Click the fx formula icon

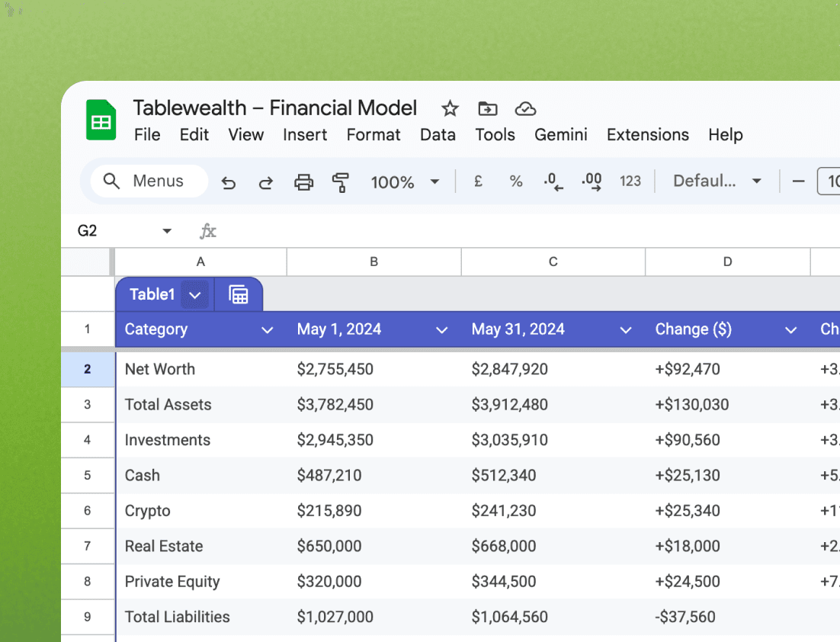pyautogui.click(x=208, y=231)
